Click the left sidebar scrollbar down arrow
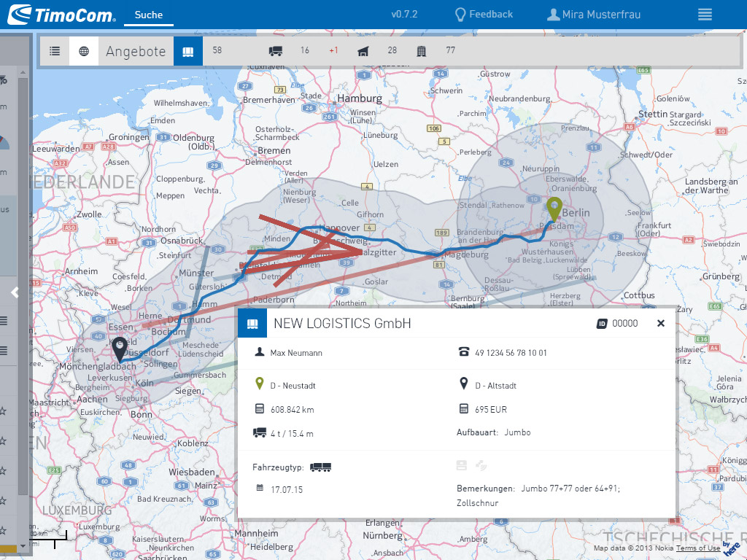747x560 pixels. coord(23,545)
